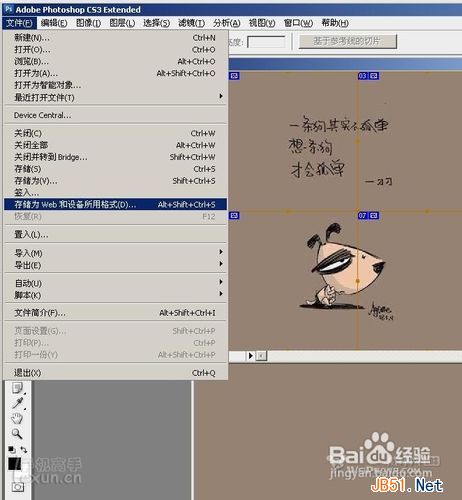Choose 打开(O)... menu entry
The height and width of the screenshot is (500, 462).
tap(115, 50)
